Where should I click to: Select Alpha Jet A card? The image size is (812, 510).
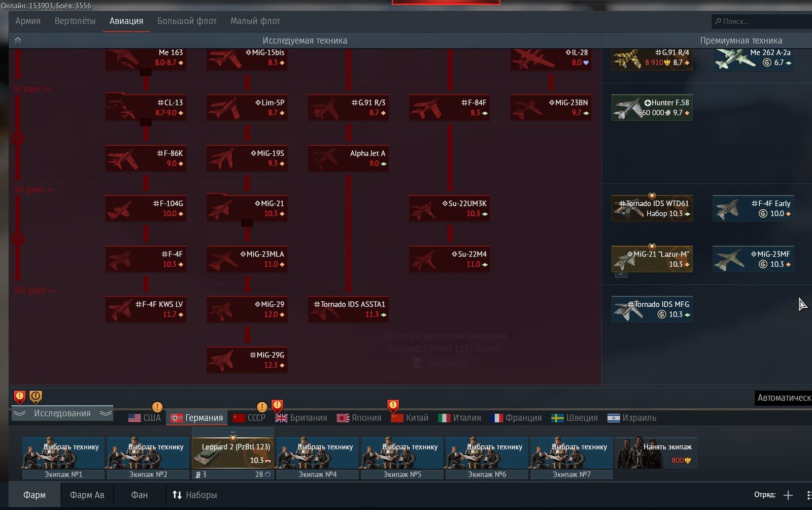pyautogui.click(x=348, y=158)
